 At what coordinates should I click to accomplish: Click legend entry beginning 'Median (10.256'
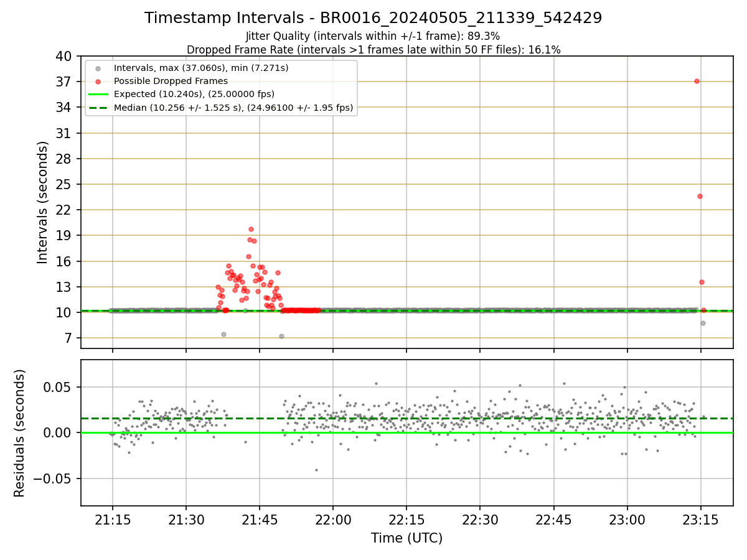[x=233, y=108]
